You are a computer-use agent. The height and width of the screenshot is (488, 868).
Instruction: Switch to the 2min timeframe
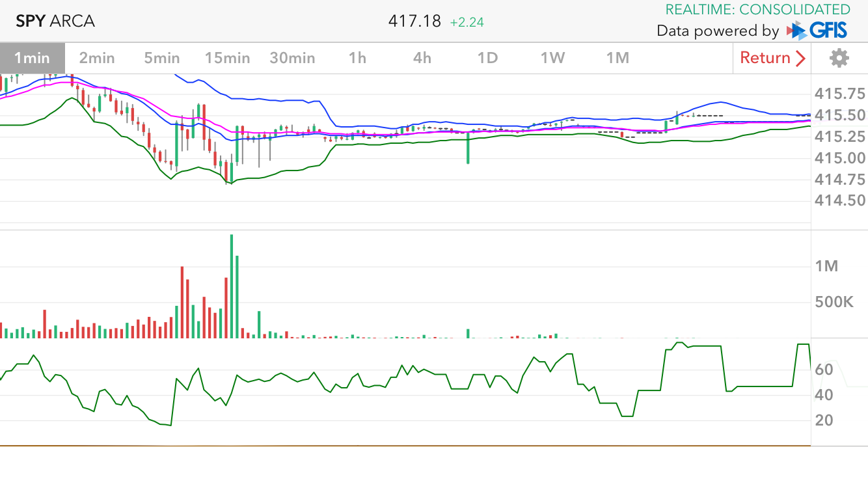(x=97, y=58)
